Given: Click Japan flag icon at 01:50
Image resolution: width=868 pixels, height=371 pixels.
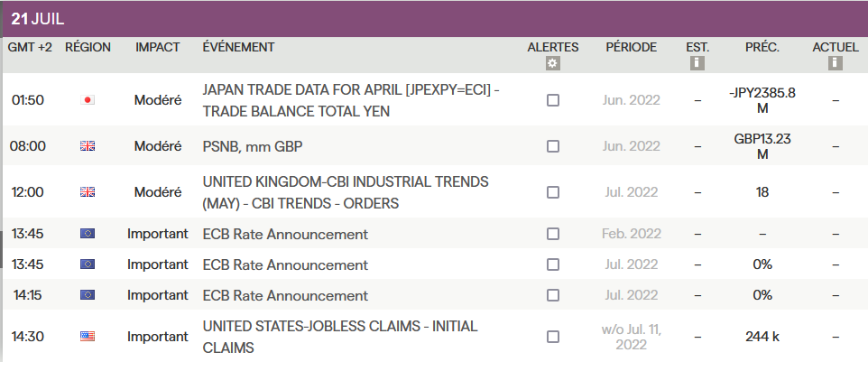Looking at the screenshot, I should (88, 100).
